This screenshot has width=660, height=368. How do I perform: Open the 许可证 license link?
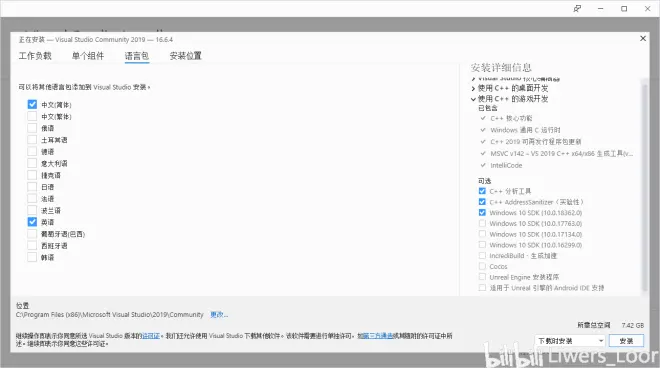click(x=151, y=336)
